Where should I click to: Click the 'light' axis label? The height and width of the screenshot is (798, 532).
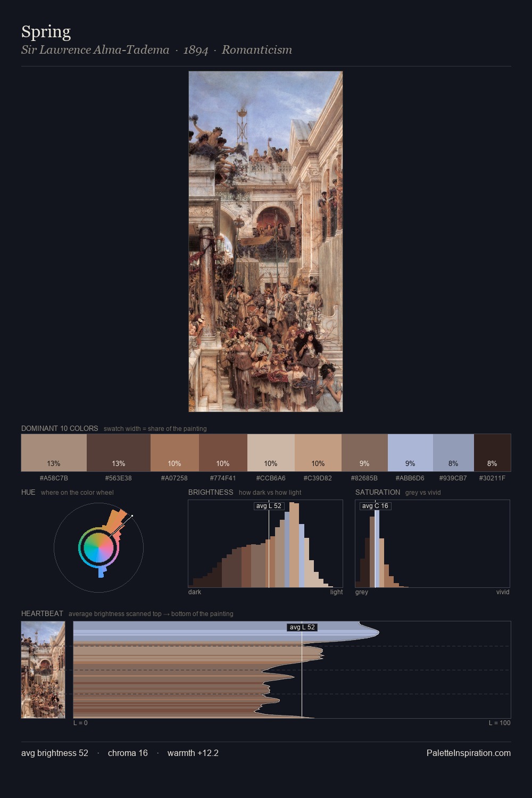(336, 592)
